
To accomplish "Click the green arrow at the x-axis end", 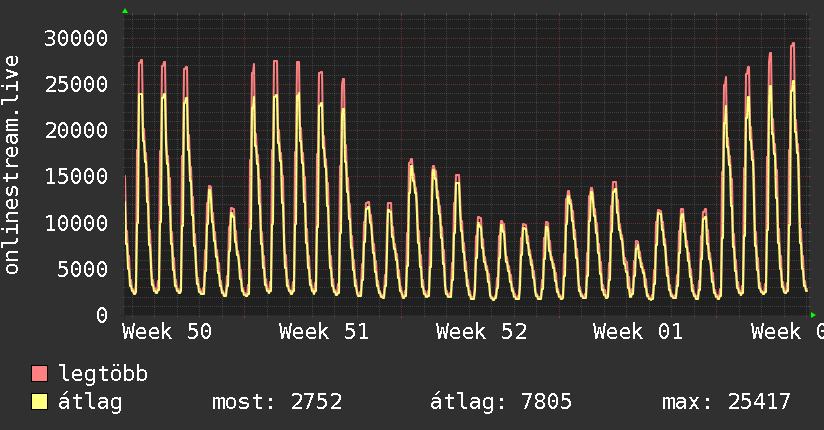I will point(813,315).
